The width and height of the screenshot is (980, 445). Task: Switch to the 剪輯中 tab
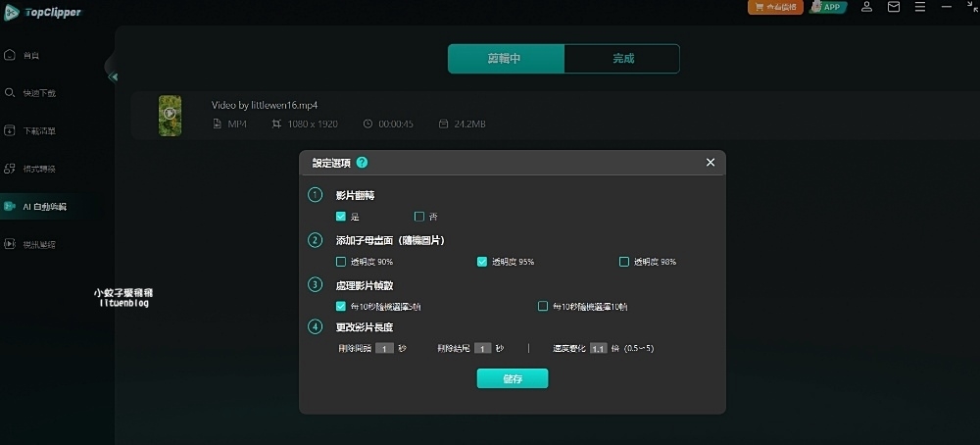click(x=506, y=59)
